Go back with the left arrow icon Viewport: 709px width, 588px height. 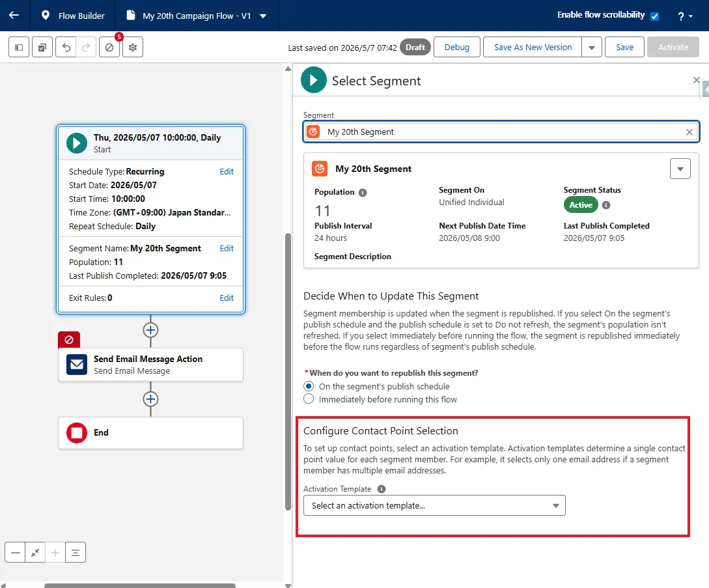(14, 16)
